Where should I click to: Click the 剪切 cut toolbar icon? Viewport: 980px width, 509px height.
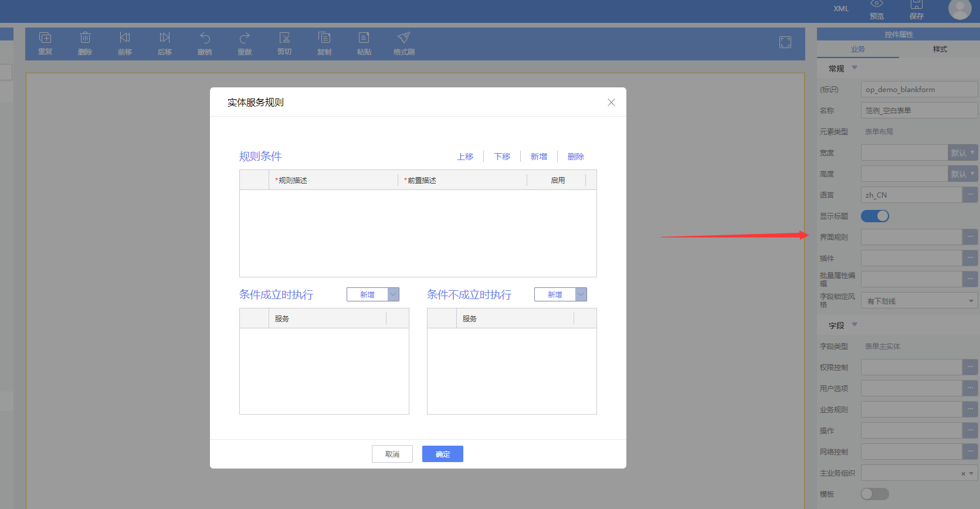click(x=284, y=38)
